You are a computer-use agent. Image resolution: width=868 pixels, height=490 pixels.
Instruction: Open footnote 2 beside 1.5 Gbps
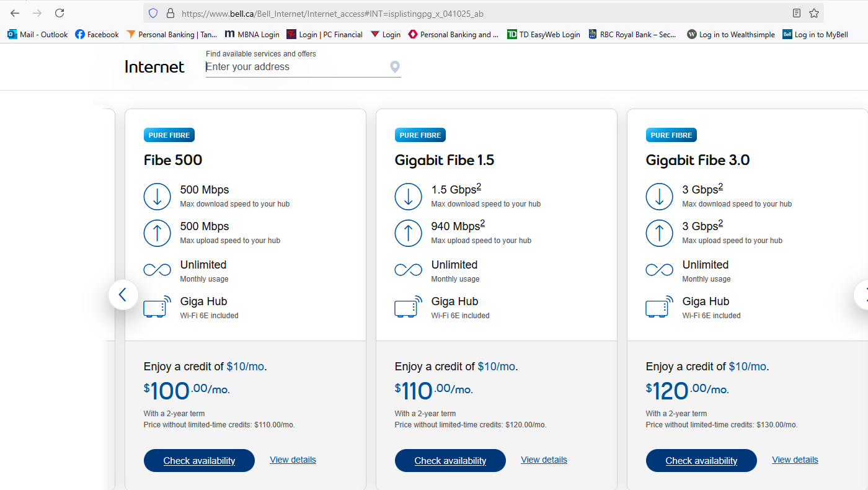pos(479,187)
